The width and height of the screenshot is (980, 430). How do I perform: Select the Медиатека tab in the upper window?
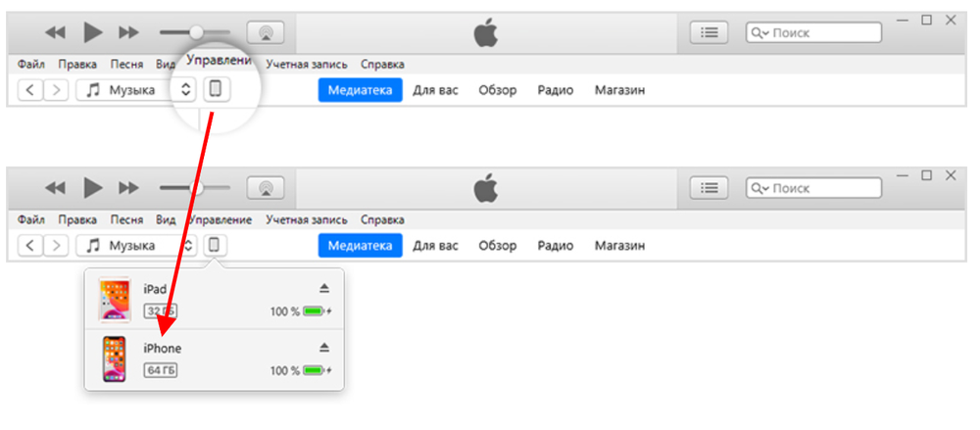click(360, 90)
